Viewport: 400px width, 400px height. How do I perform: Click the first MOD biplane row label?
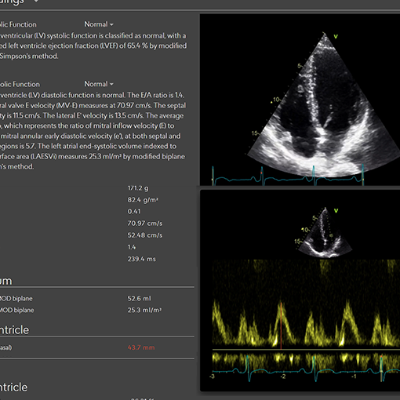click(x=16, y=298)
